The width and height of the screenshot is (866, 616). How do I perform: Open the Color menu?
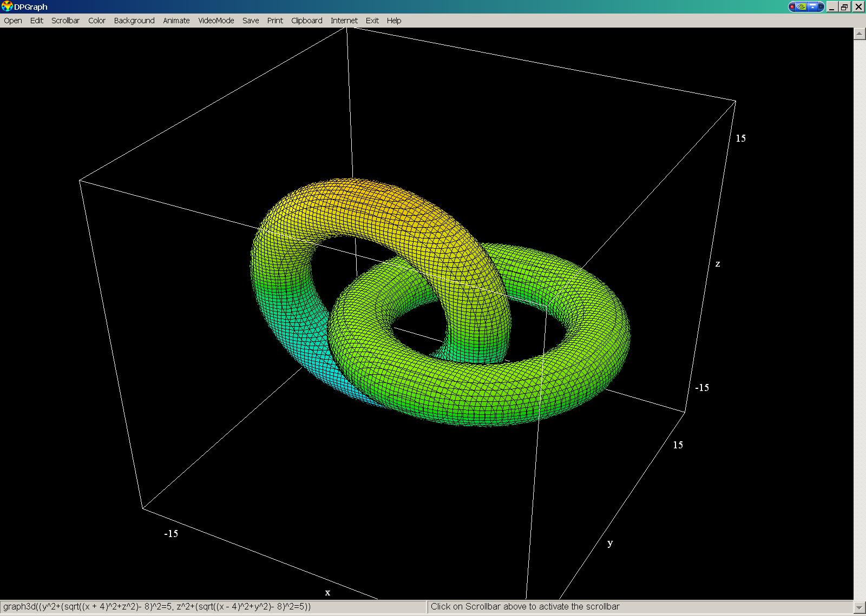point(97,21)
